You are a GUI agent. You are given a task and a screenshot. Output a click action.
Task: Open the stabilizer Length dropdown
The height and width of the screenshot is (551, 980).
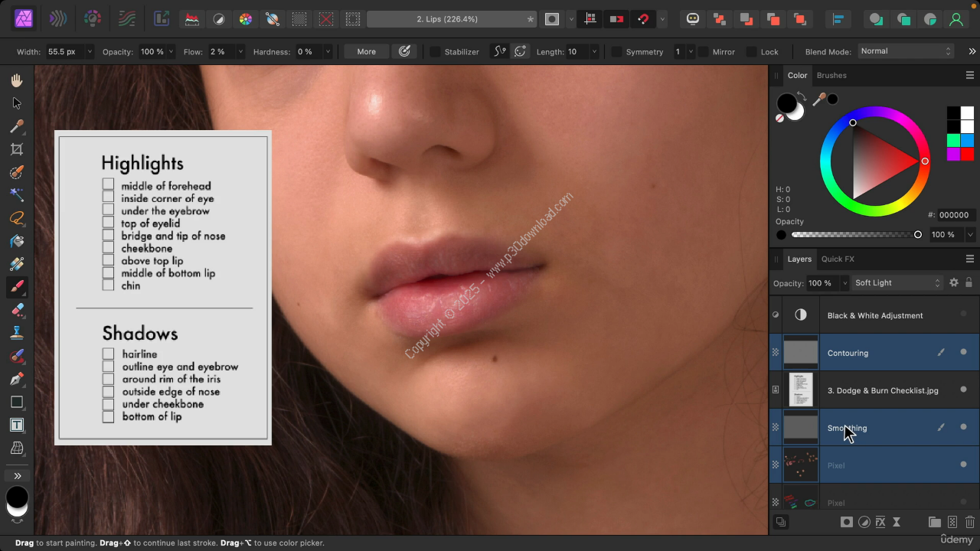593,52
